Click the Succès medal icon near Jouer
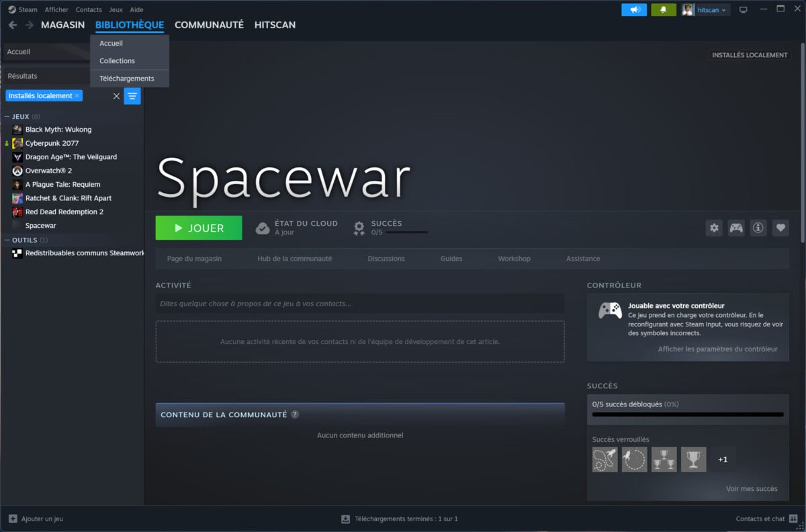Screen dimensions: 806x532 [x=359, y=228]
